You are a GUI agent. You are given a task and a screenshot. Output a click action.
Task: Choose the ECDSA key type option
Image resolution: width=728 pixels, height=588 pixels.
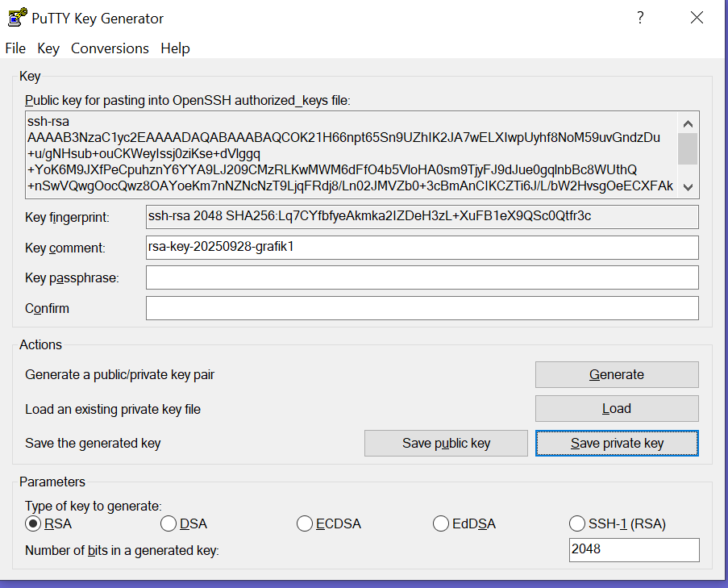tap(305, 524)
